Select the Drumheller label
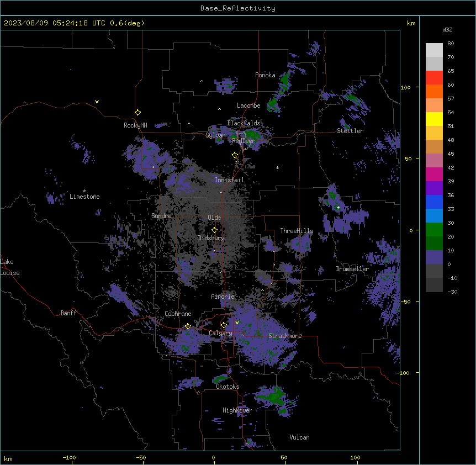 (x=352, y=269)
